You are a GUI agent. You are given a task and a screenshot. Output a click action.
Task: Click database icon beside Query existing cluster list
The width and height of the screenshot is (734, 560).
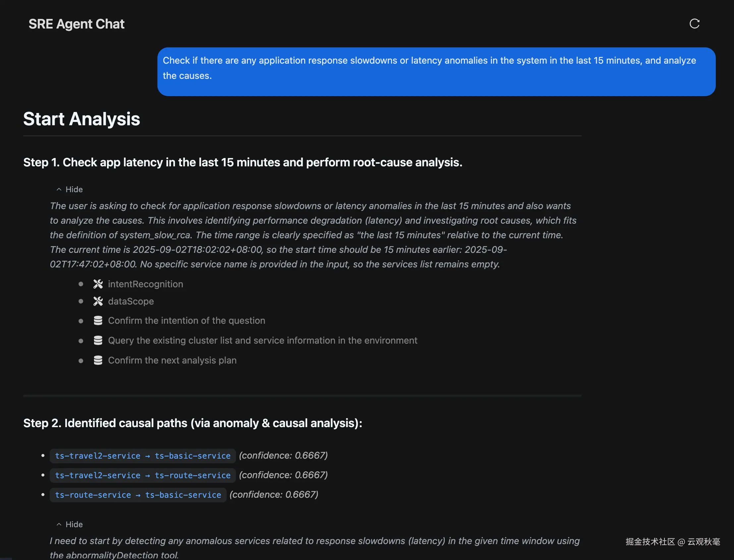click(x=98, y=340)
